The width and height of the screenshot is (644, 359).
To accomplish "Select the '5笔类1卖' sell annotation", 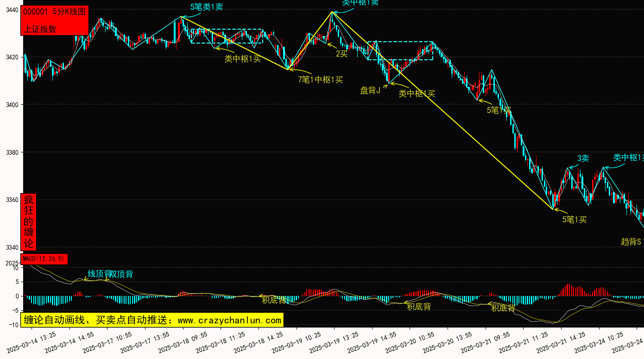I will tap(207, 7).
